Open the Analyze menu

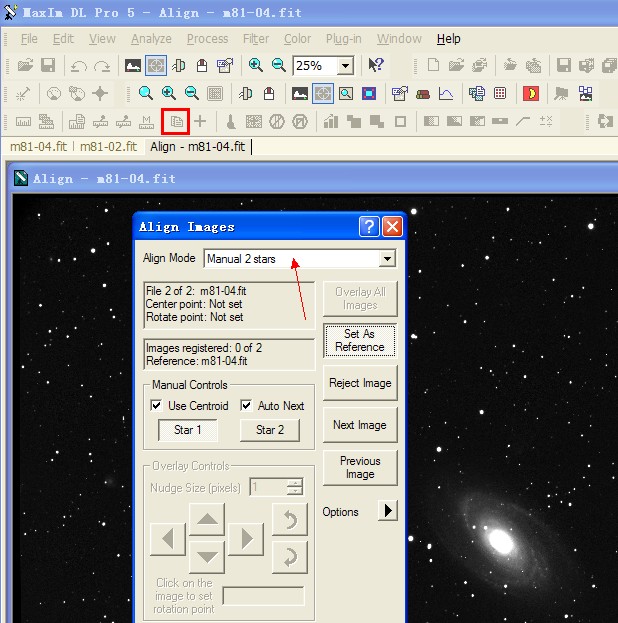pos(151,39)
